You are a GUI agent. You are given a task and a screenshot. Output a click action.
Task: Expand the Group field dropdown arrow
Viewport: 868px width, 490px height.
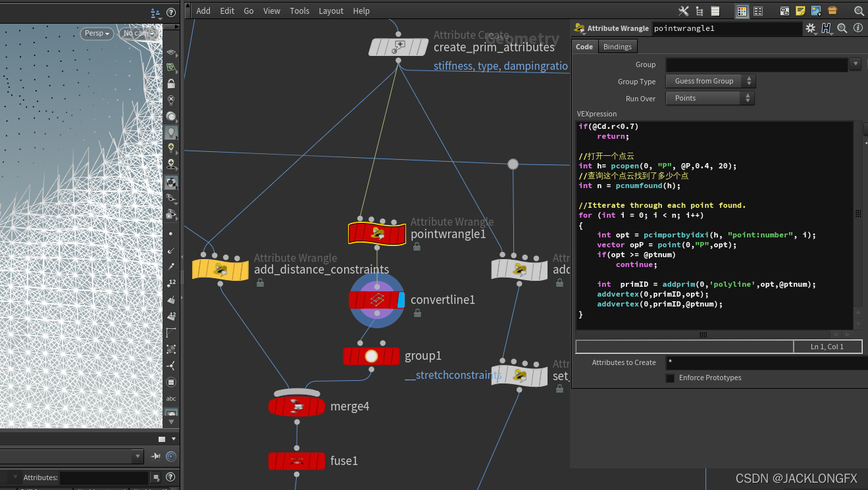coord(855,64)
